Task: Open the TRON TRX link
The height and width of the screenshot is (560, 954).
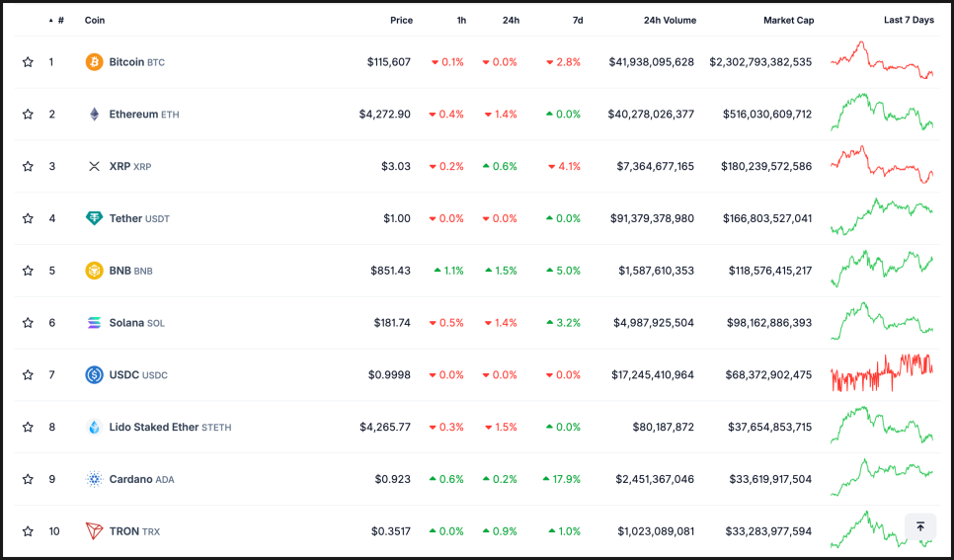Action: [x=134, y=531]
